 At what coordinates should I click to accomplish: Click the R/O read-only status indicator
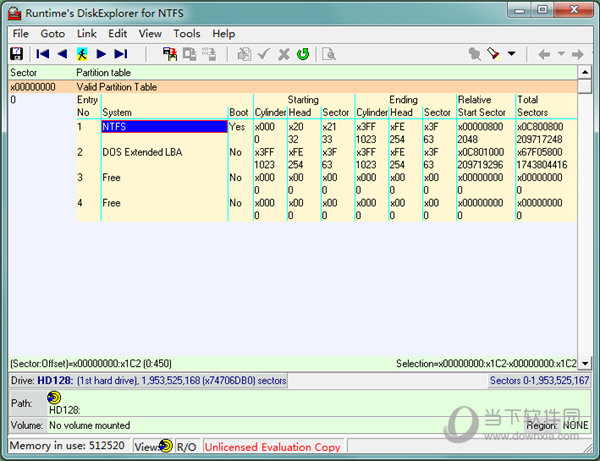click(x=187, y=447)
